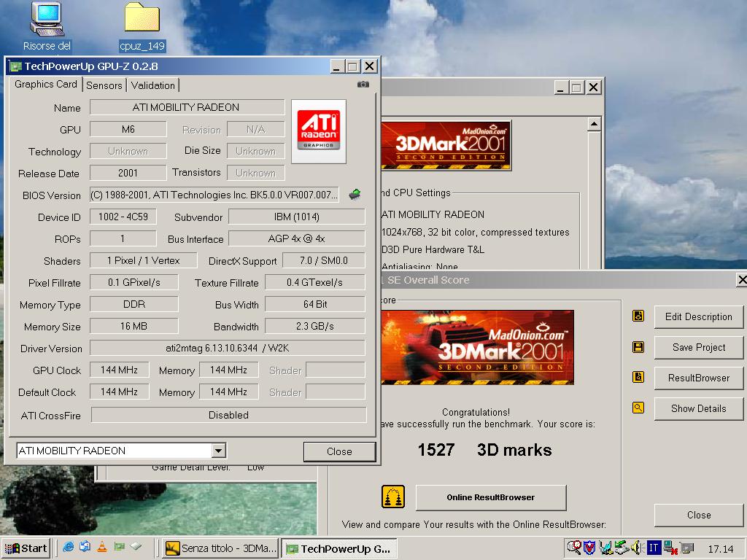747x560 pixels.
Task: Click the rightmost display tray icon
Action: coord(687,548)
